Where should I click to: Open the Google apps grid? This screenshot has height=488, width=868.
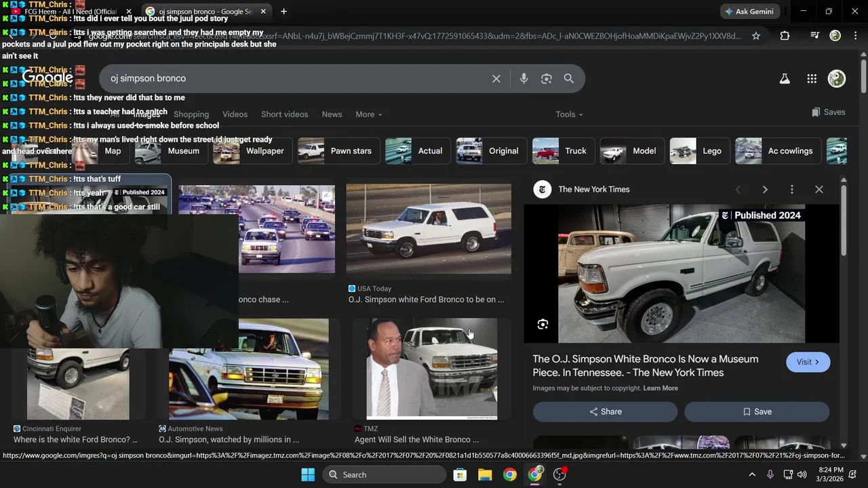(812, 79)
